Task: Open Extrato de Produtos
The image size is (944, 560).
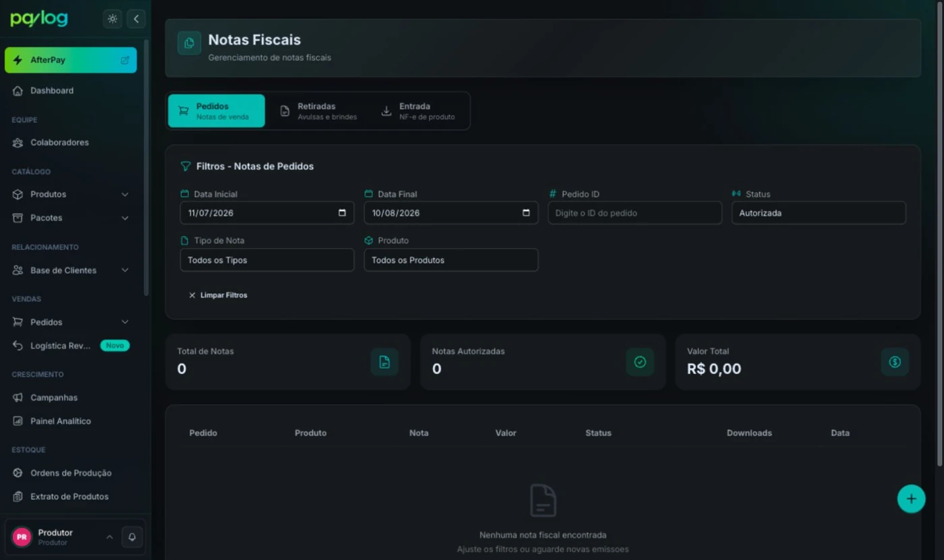Action: (x=71, y=497)
